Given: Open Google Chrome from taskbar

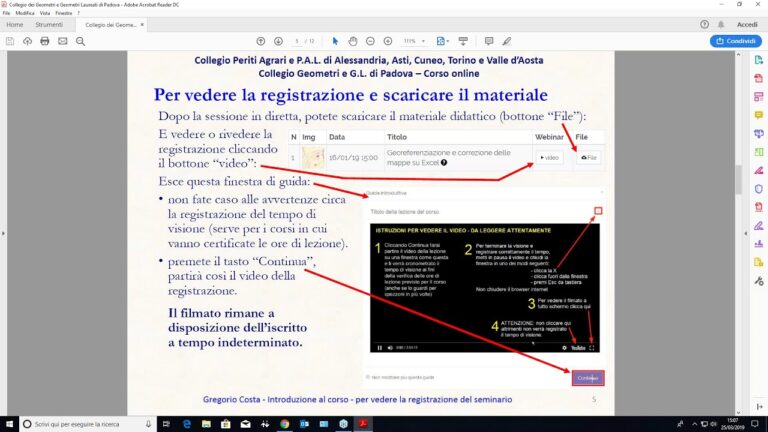Looking at the screenshot, I should click(x=285, y=424).
